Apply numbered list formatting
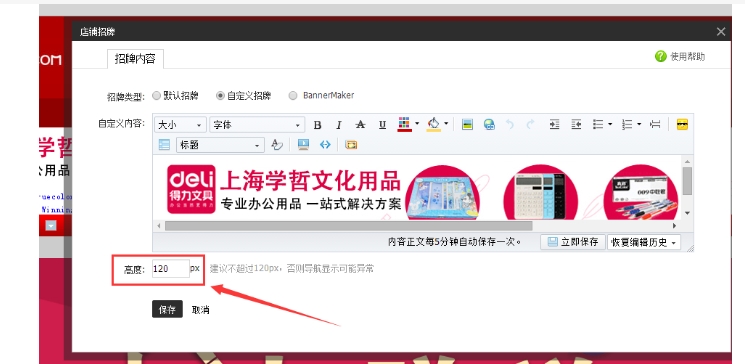Screen dimensions: 745x364 tap(627, 125)
